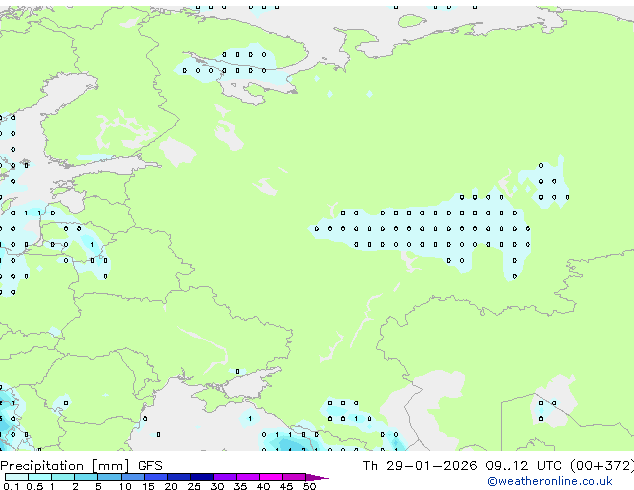
Task: Click the "Precipitation [mm] GFS" title text
Action: (81, 466)
